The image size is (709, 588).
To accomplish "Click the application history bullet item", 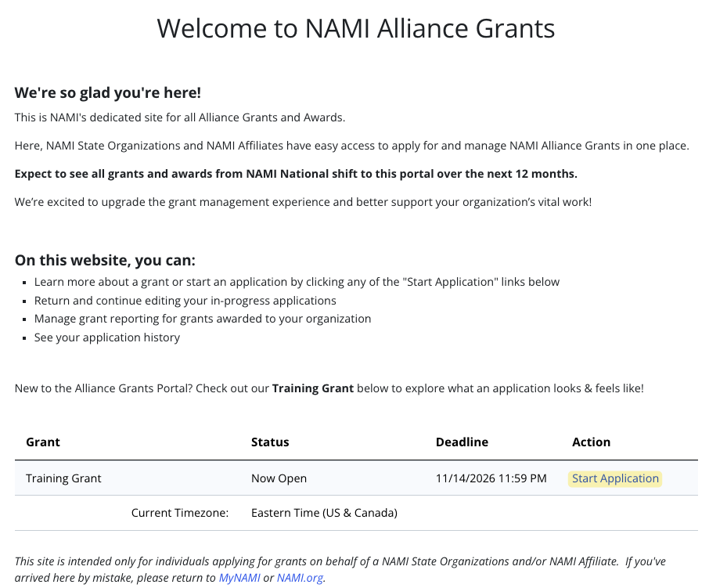I will click(106, 337).
